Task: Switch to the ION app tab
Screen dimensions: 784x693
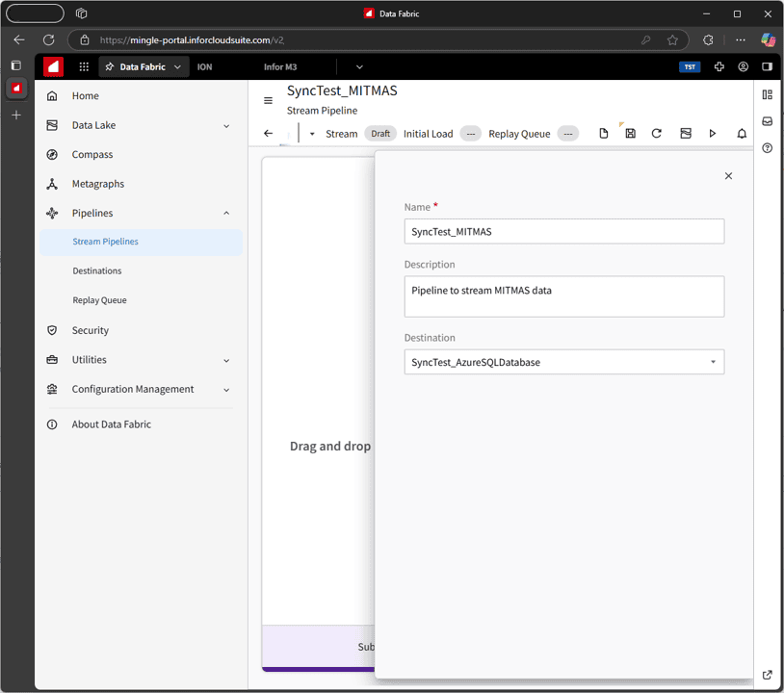Action: pyautogui.click(x=204, y=66)
